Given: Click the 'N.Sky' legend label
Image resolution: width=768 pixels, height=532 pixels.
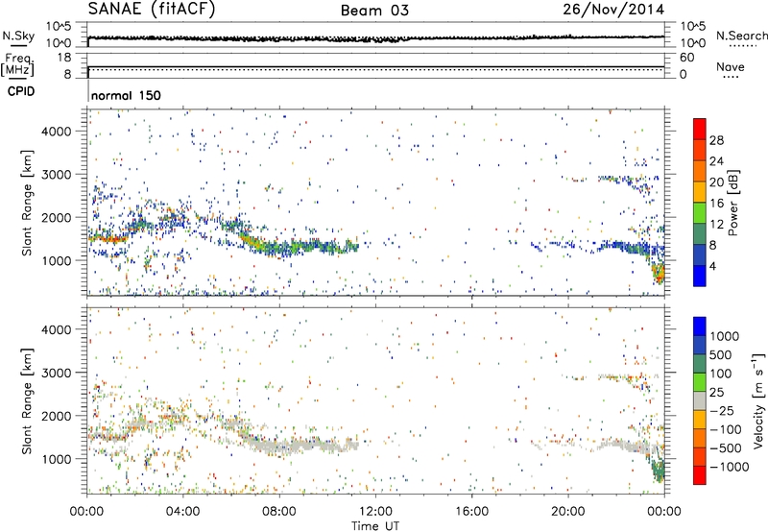Looking at the screenshot, I should pos(18,36).
